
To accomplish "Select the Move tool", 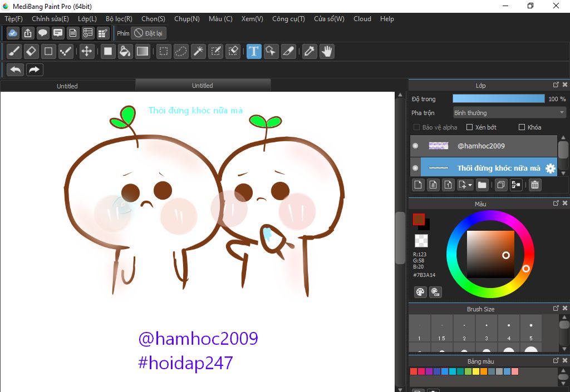I will tap(86, 52).
